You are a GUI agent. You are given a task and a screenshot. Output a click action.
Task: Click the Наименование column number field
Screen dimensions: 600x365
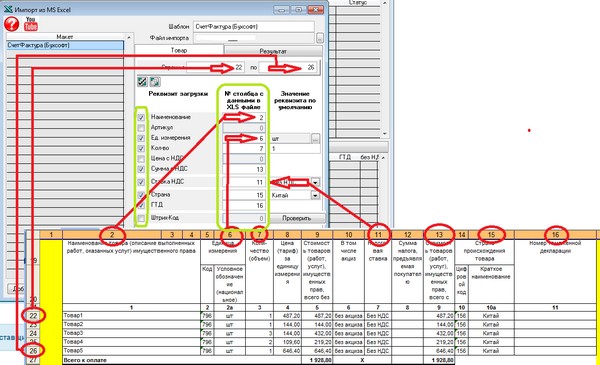point(244,117)
